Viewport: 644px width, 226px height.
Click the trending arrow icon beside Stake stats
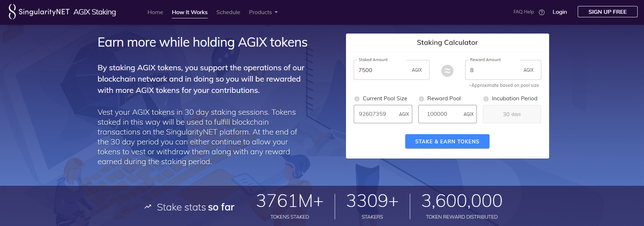(x=148, y=207)
